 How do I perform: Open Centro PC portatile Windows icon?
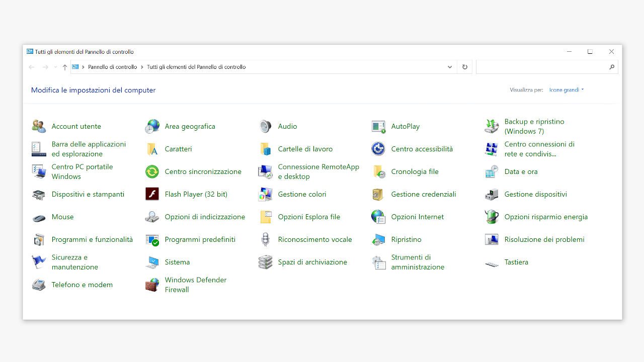(x=39, y=171)
